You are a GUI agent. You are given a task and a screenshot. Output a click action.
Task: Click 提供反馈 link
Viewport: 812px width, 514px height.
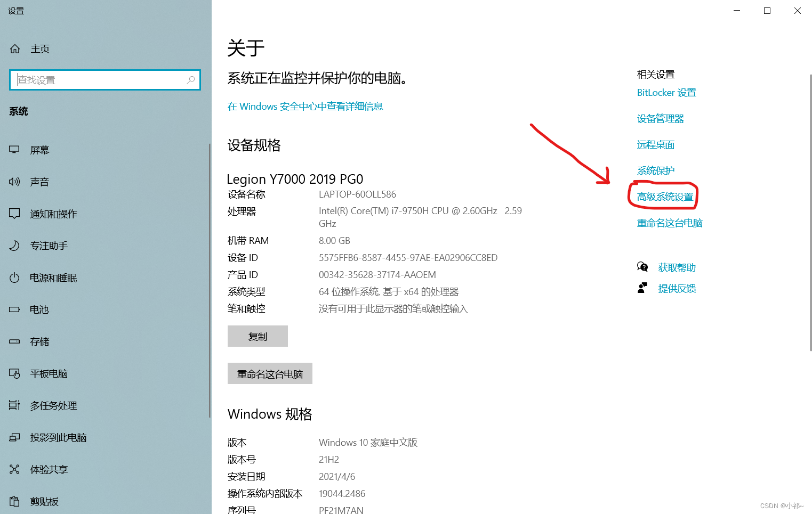(x=677, y=288)
